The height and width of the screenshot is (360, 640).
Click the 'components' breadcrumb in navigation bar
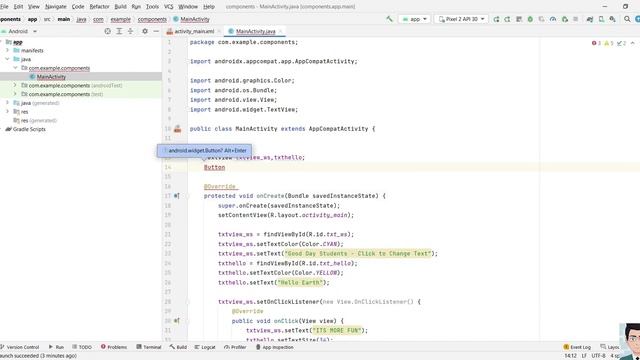click(x=152, y=19)
